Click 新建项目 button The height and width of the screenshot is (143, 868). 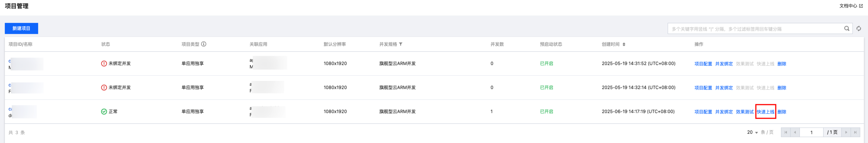[21, 28]
